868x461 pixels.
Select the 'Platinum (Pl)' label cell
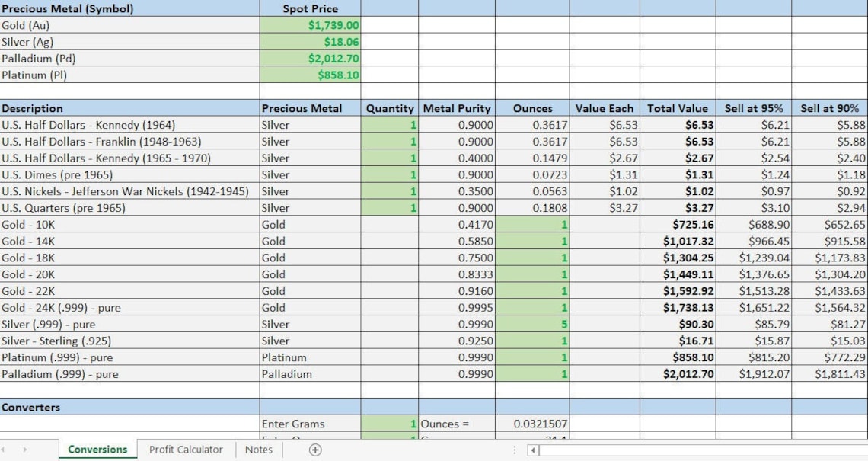129,75
